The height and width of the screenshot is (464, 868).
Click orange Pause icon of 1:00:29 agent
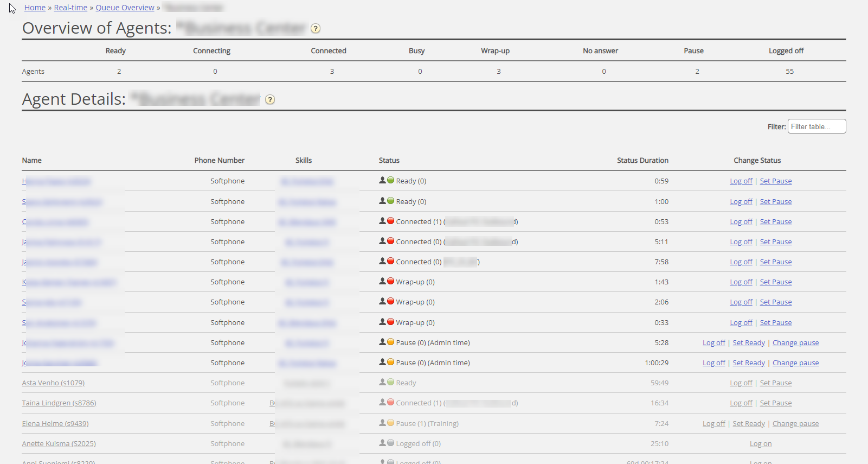390,362
